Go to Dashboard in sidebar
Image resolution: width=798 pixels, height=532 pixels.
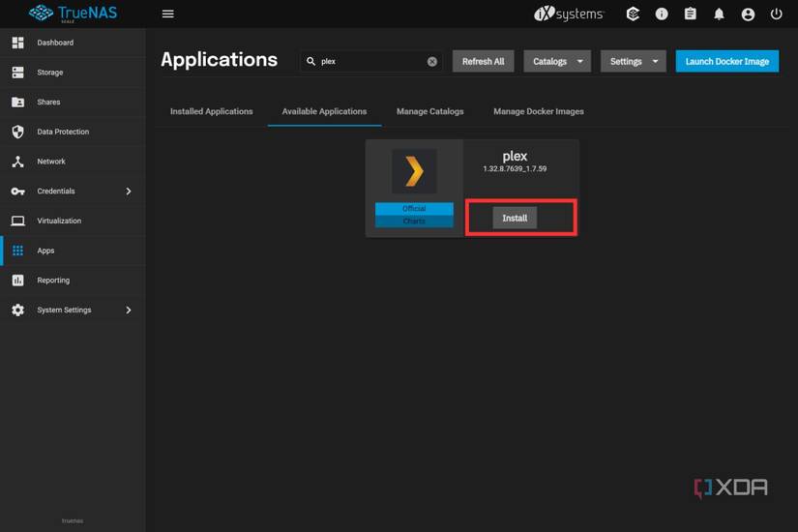tap(73, 43)
